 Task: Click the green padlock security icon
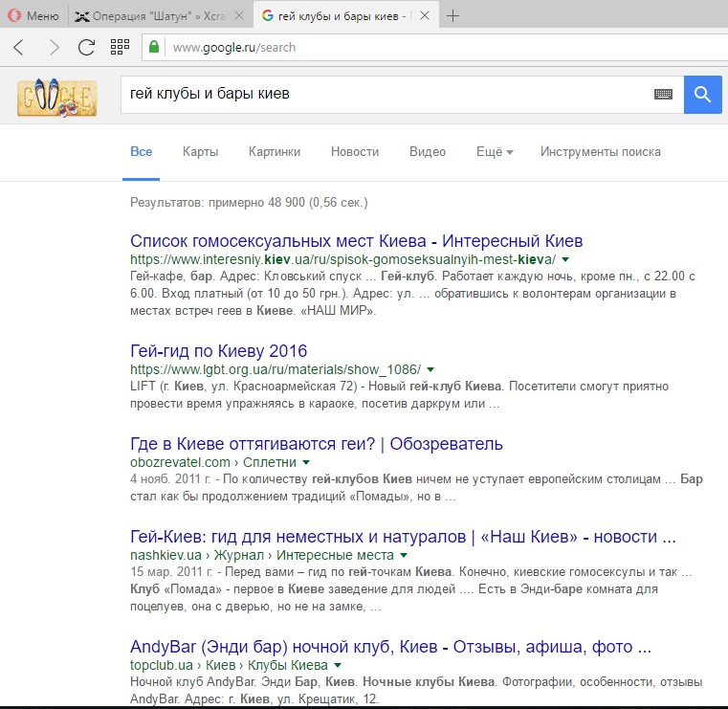click(154, 47)
